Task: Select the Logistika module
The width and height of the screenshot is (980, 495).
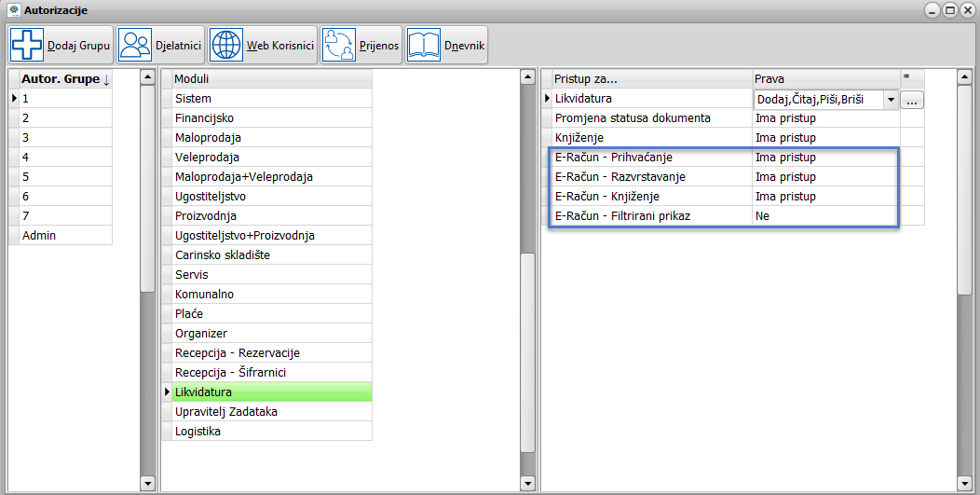Action: pyautogui.click(x=197, y=432)
